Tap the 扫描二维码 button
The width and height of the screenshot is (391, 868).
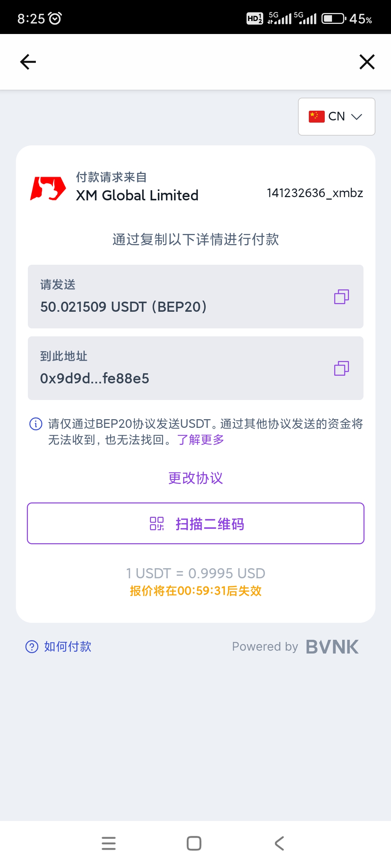(195, 523)
